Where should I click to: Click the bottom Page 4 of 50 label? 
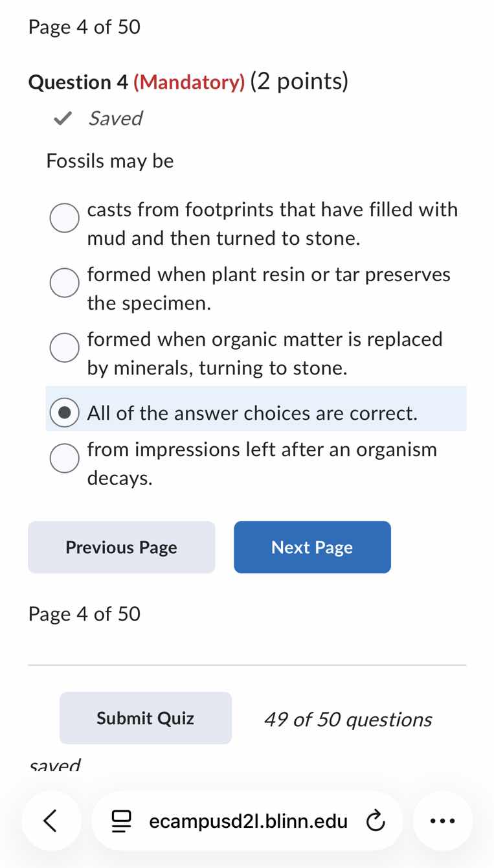click(x=84, y=613)
